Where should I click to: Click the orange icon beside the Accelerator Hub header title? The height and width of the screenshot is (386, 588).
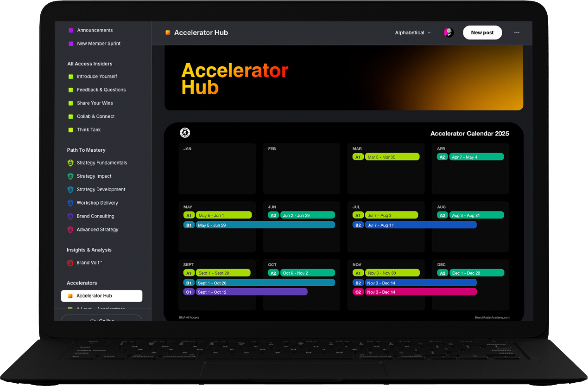[168, 32]
